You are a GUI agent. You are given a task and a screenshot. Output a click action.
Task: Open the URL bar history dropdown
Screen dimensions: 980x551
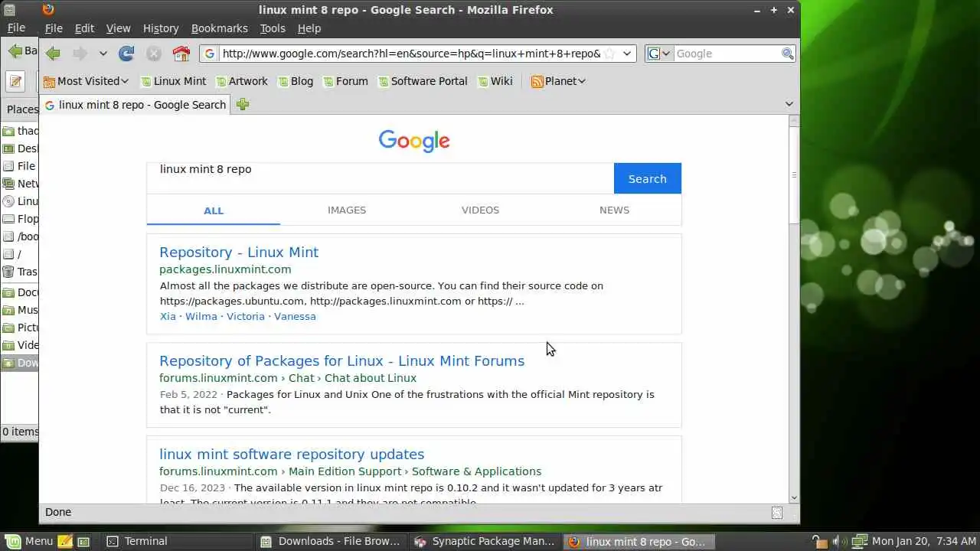click(x=627, y=54)
